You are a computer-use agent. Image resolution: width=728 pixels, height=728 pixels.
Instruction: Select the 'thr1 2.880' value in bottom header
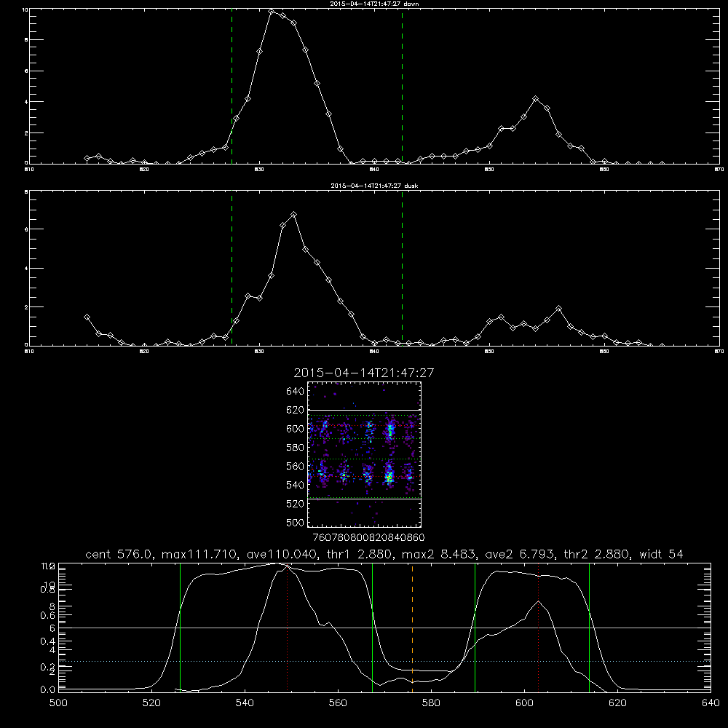point(363,554)
